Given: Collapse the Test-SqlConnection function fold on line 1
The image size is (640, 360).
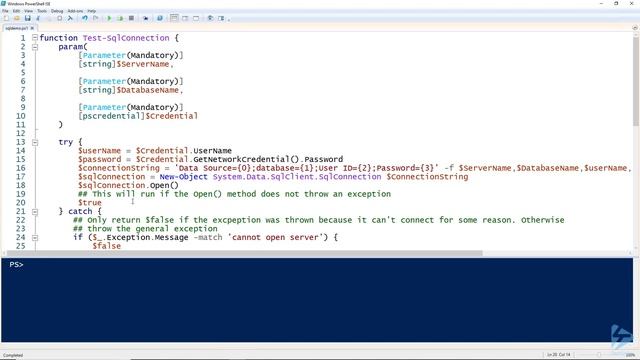Looking at the screenshot, I should click(x=35, y=38).
